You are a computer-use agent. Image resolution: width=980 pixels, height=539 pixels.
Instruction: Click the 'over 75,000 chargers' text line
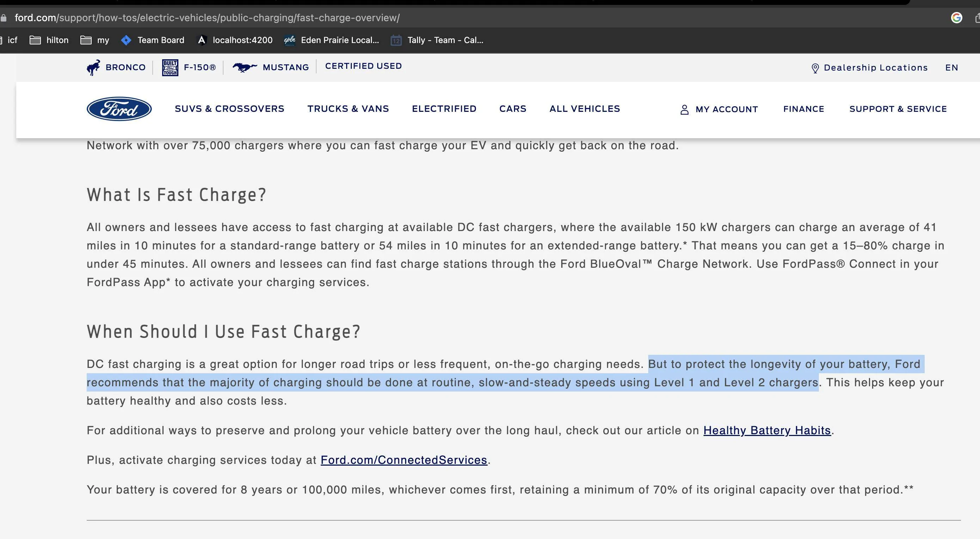pos(383,145)
